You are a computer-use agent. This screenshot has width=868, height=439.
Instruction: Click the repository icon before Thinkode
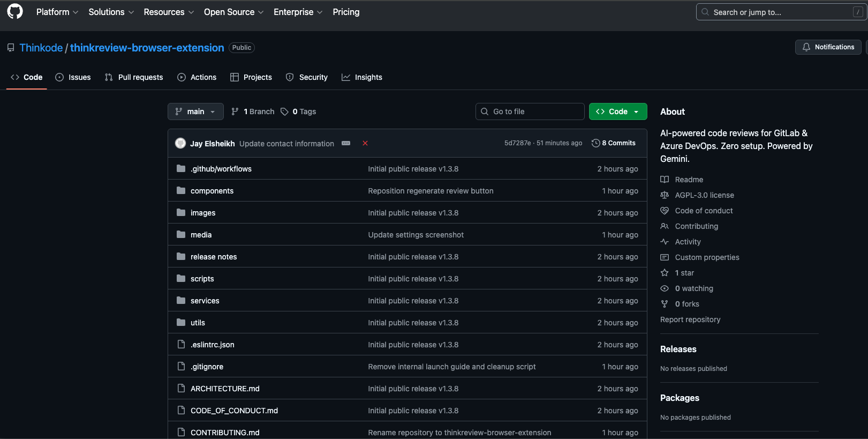[x=11, y=48]
